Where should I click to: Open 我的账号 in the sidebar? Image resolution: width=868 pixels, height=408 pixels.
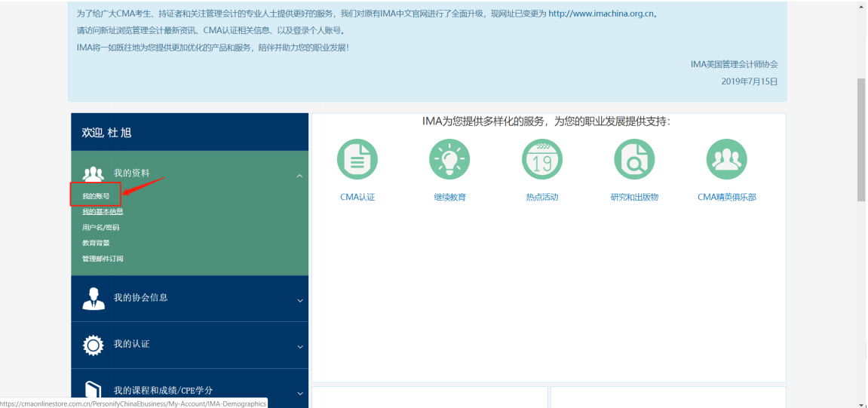click(96, 196)
